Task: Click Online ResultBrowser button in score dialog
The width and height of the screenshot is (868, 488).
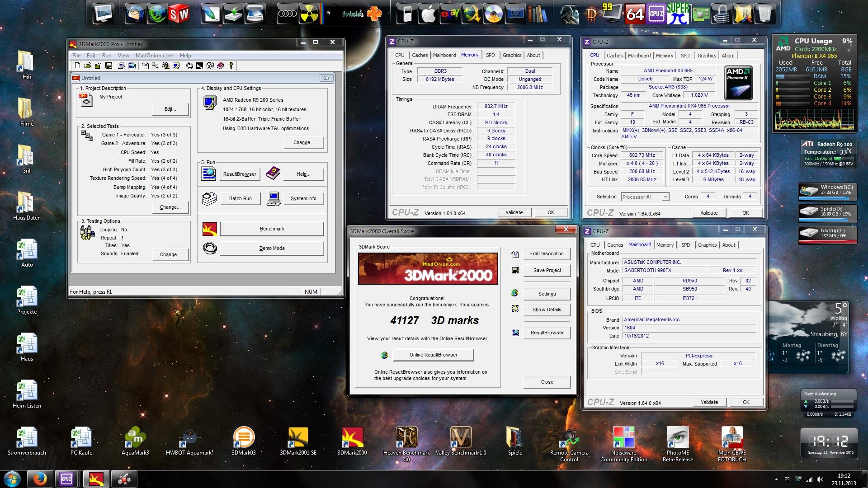Action: 433,355
